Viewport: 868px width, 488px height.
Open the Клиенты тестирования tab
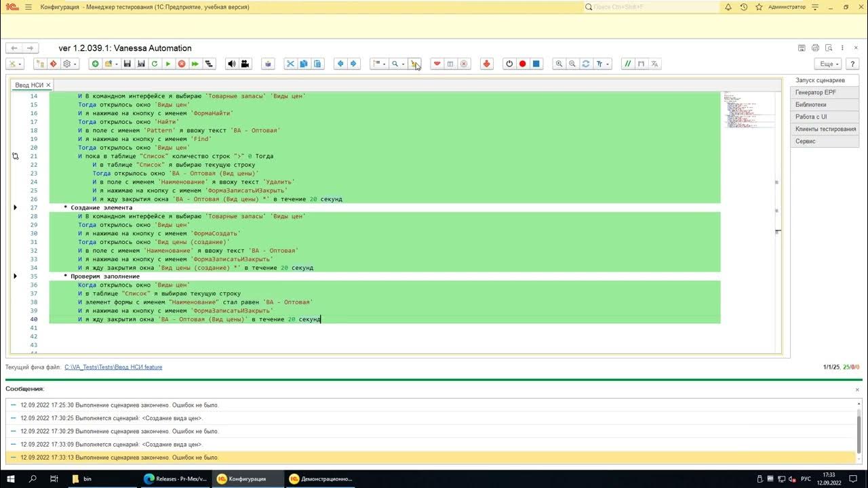click(825, 129)
